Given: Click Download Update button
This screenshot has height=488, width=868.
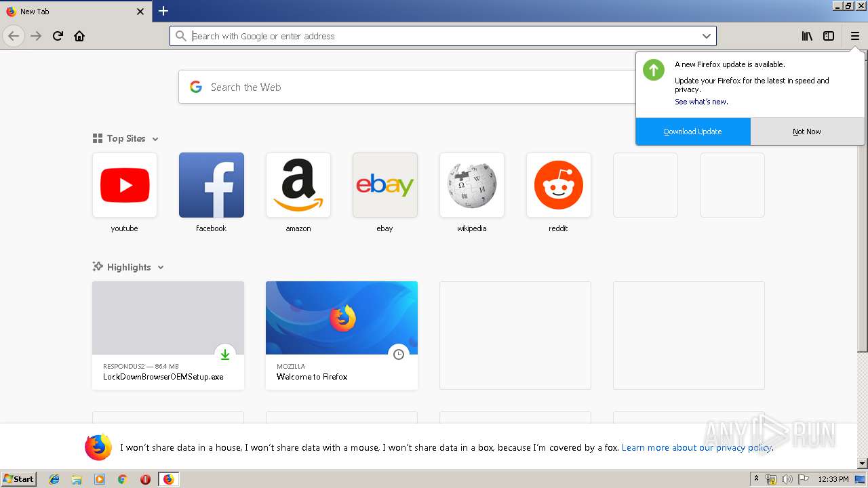Looking at the screenshot, I should [693, 131].
